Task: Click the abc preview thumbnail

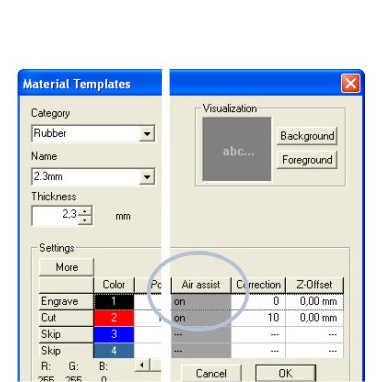Action: point(237,149)
